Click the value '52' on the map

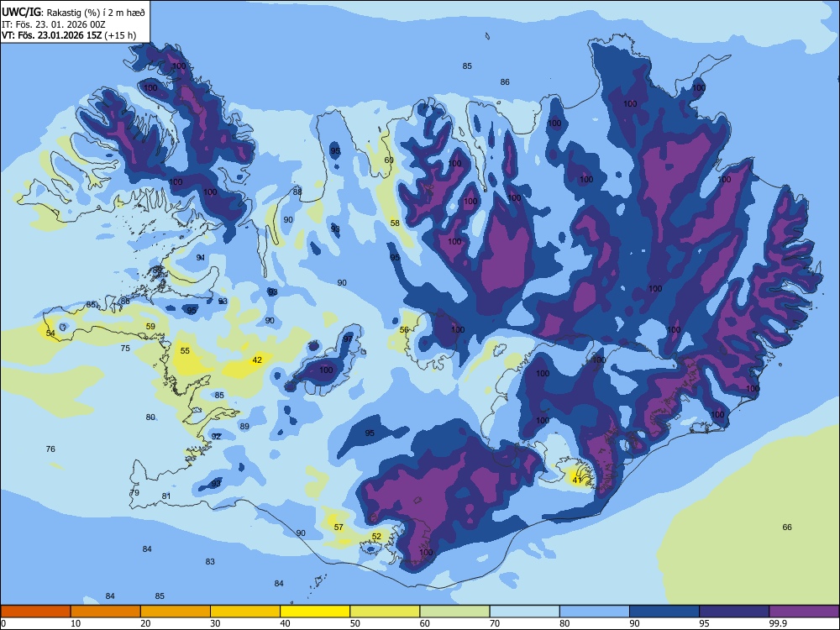click(376, 536)
